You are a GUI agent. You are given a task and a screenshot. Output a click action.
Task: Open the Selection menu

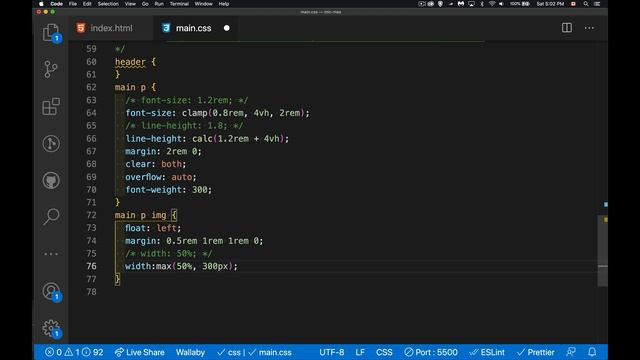[x=108, y=4]
